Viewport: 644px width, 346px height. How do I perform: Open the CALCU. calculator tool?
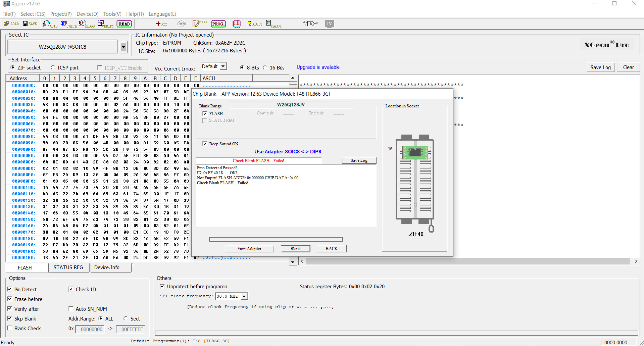pyautogui.click(x=273, y=24)
